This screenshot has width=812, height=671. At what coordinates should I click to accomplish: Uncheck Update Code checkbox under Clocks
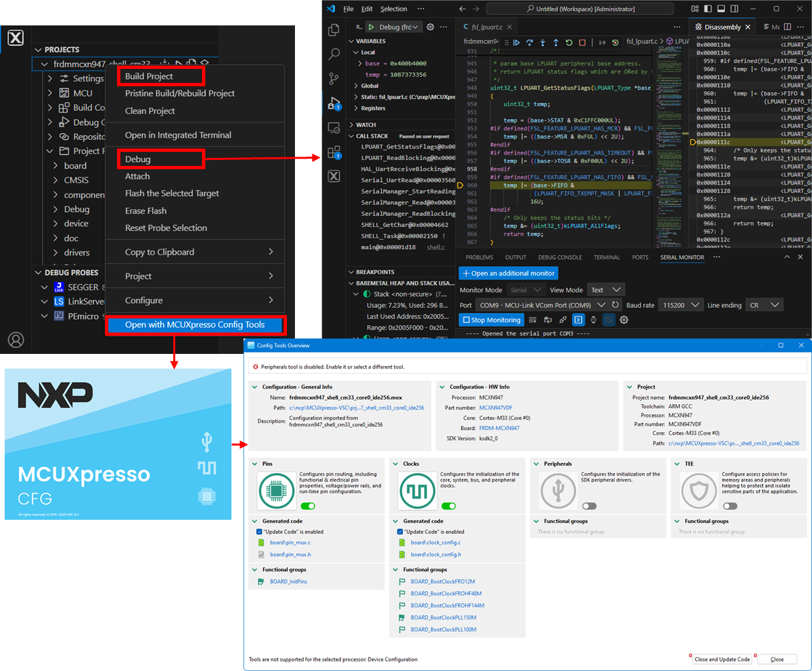[400, 532]
